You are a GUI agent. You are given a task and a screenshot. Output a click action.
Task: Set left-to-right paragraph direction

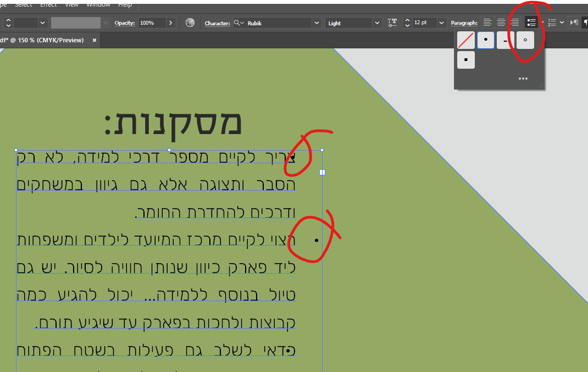pyautogui.click(x=574, y=23)
